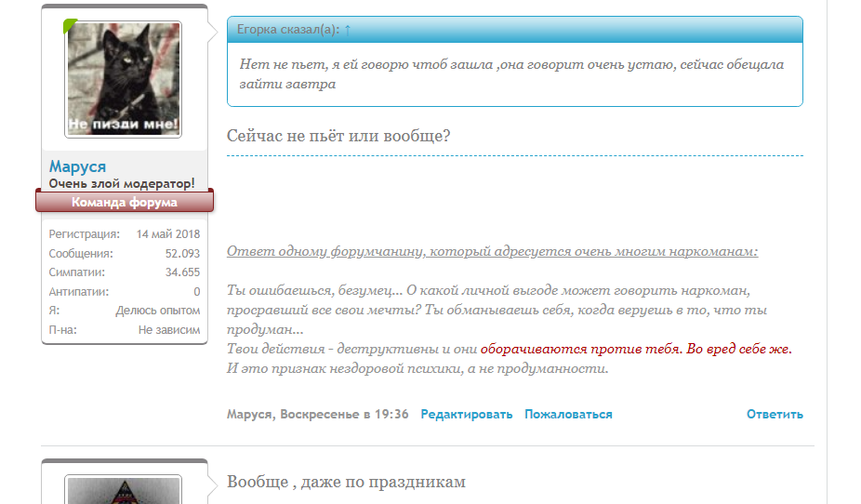Open Маруся's black cat avatar

123,79
